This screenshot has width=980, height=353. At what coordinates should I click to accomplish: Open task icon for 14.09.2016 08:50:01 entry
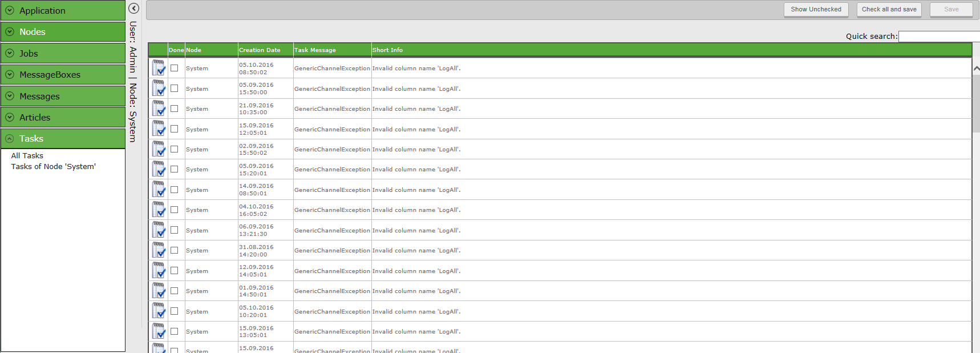(x=159, y=190)
